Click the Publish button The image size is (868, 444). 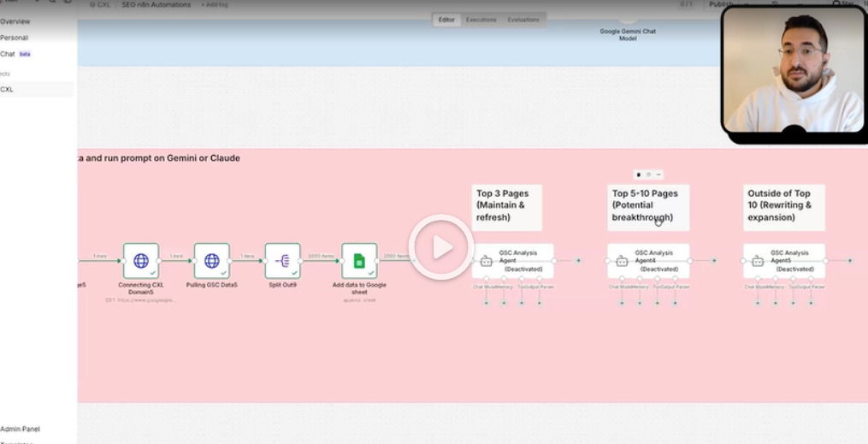(721, 4)
